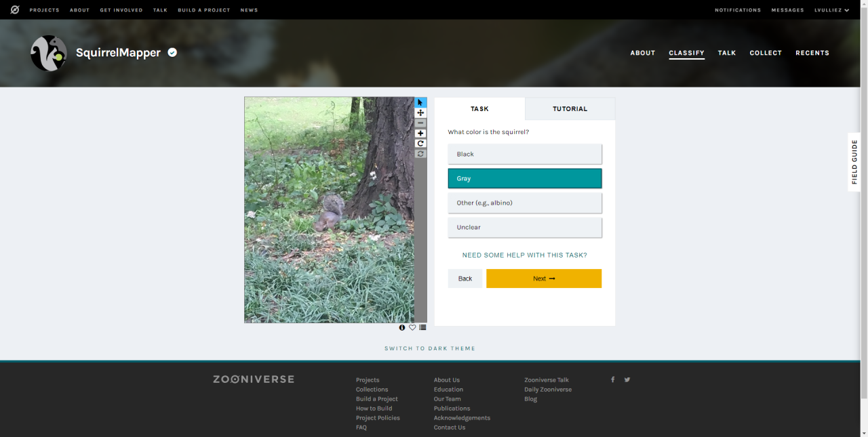Open footer Blog link
The height and width of the screenshot is (437, 868).
531,399
